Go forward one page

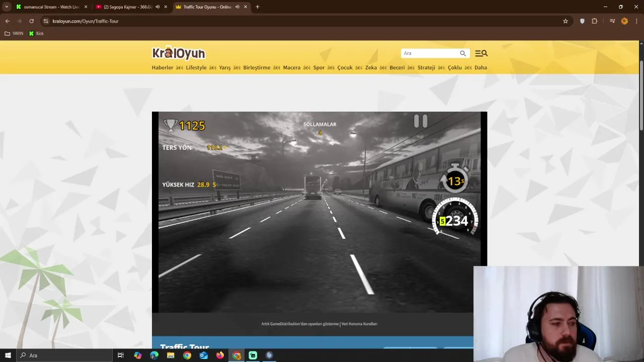coord(19,21)
